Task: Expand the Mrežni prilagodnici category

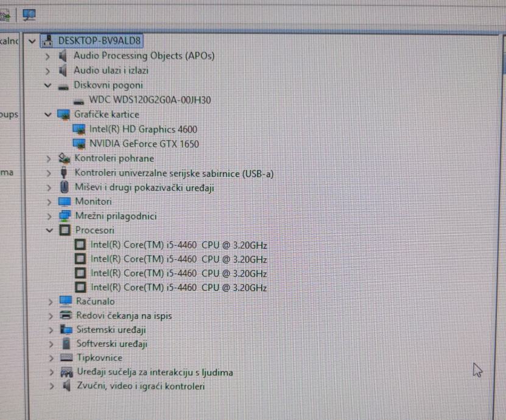Action: click(x=49, y=216)
